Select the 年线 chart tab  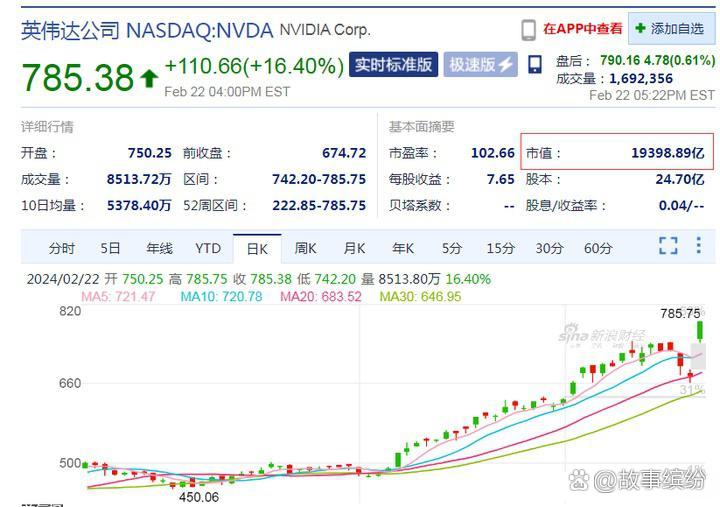coord(159,248)
